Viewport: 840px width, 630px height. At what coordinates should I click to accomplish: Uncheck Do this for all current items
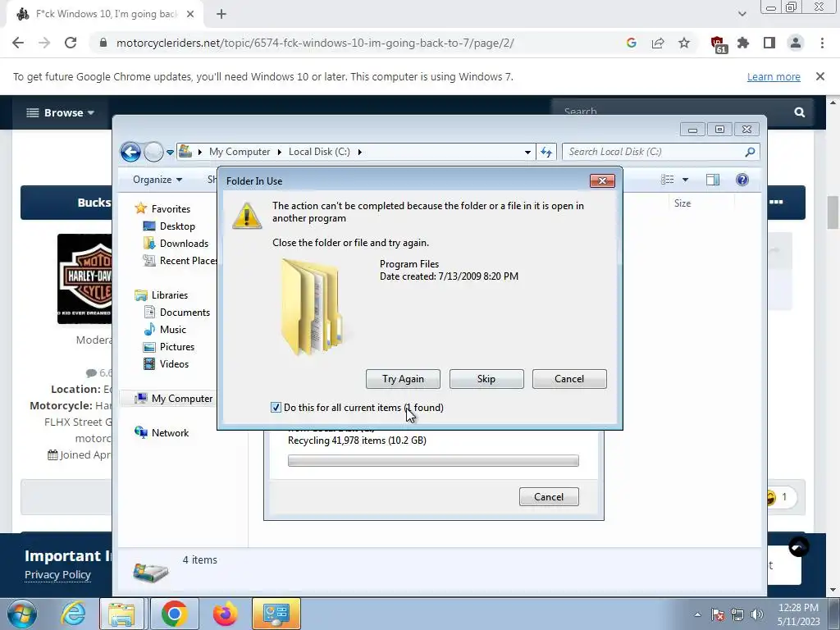[x=276, y=408]
